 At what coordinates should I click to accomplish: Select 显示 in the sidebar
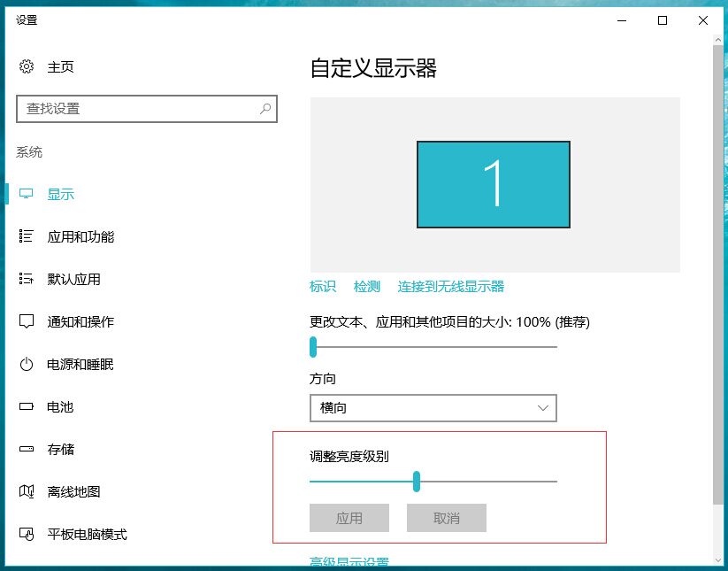(61, 194)
